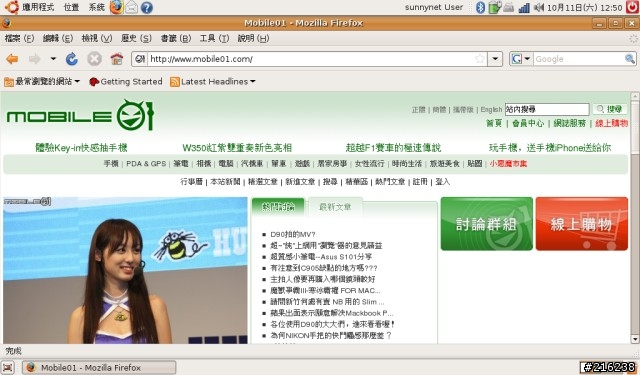Launch the mail envelope icon in panel
The width and height of the screenshot is (640, 375).
(131, 7)
